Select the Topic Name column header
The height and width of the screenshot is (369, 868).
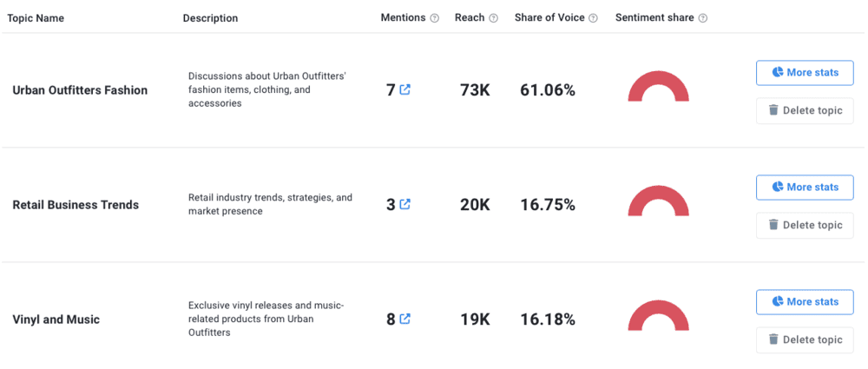[x=36, y=18]
